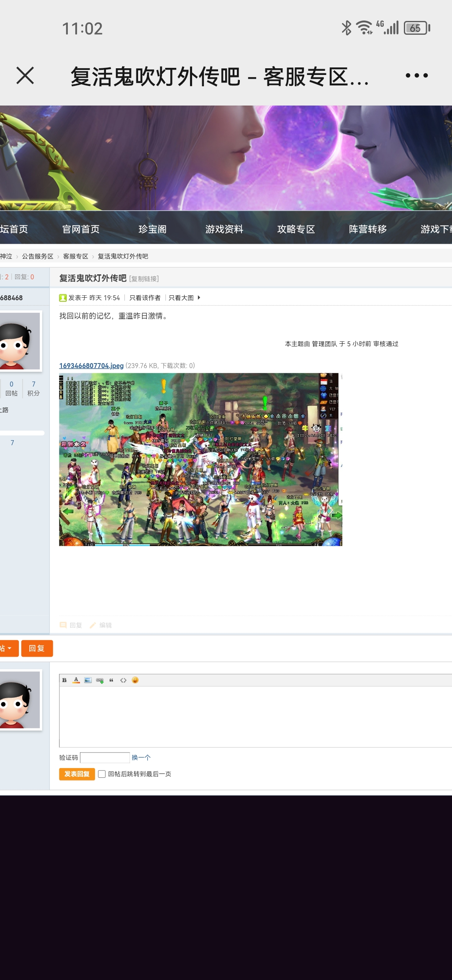452x980 pixels.
Task: Click the orange 回复 button
Action: tap(37, 648)
